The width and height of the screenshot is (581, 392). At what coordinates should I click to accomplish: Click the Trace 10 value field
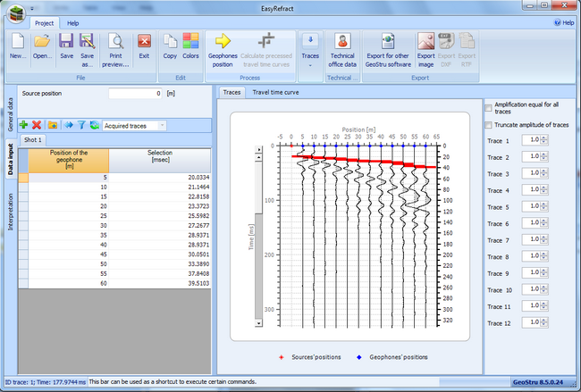[x=531, y=289]
